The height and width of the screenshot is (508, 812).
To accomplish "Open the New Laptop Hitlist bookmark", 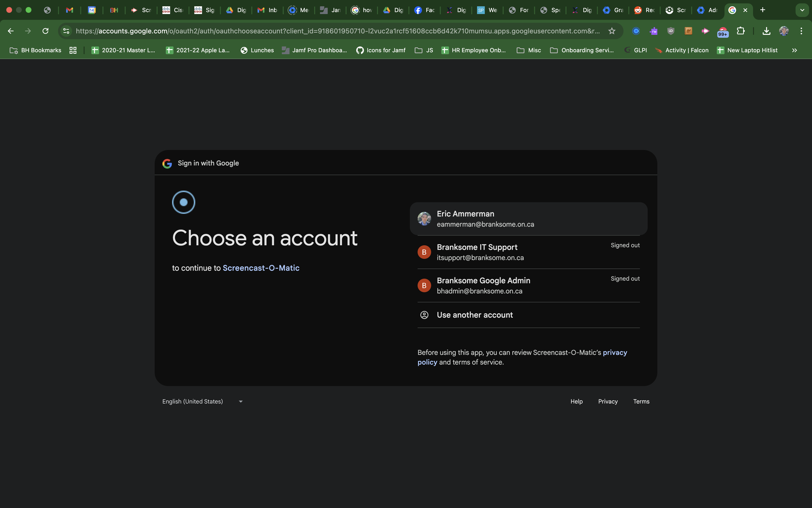I will [x=747, y=50].
